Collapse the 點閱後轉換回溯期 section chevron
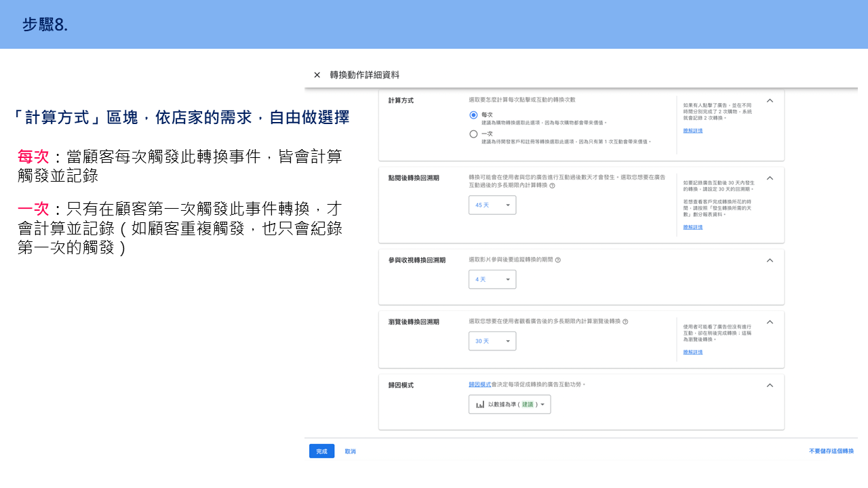This screenshot has width=868, height=488. coord(770,178)
